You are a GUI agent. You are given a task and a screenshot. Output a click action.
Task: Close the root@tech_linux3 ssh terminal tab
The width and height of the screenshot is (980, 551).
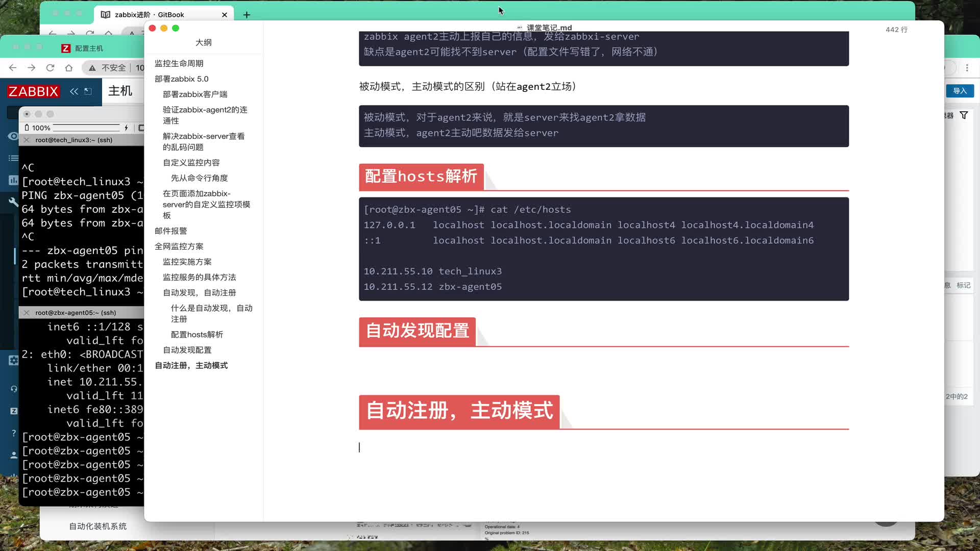click(27, 140)
